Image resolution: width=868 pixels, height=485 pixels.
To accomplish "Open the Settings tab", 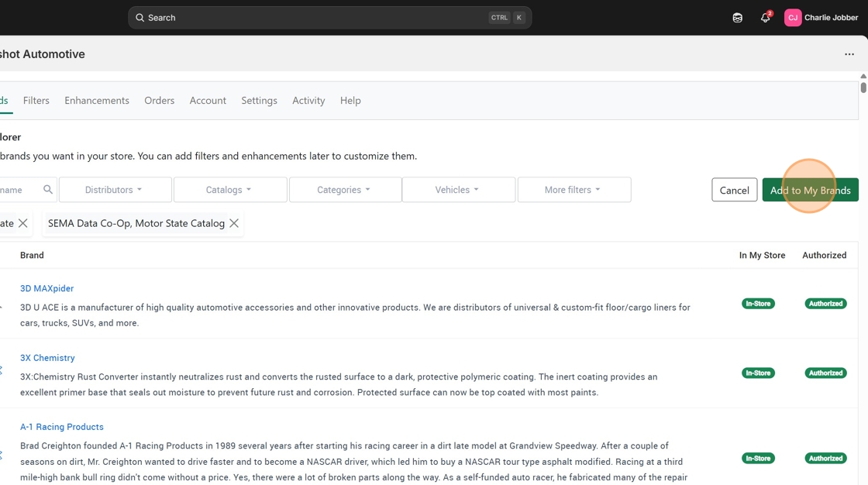I will (259, 100).
